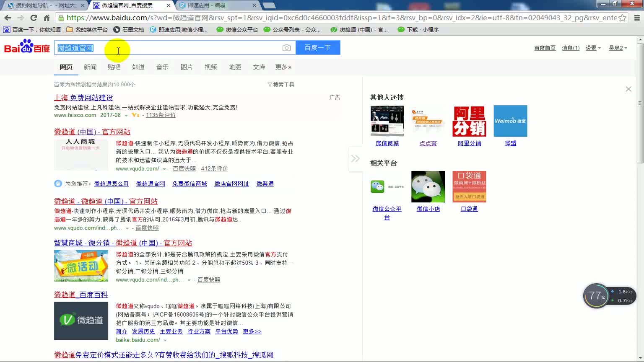Viewport: 644px width, 362px height.
Task: Open the new tab button
Action: pyautogui.click(x=269, y=5)
